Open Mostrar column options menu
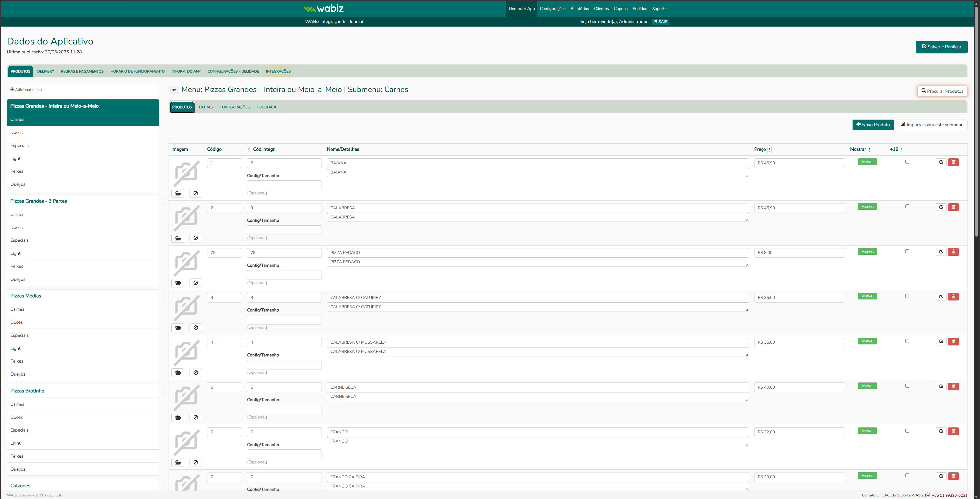 pos(870,150)
